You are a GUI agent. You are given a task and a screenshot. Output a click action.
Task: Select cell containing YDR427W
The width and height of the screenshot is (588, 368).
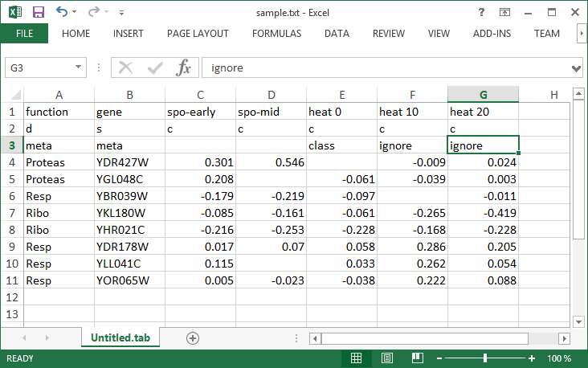click(129, 162)
